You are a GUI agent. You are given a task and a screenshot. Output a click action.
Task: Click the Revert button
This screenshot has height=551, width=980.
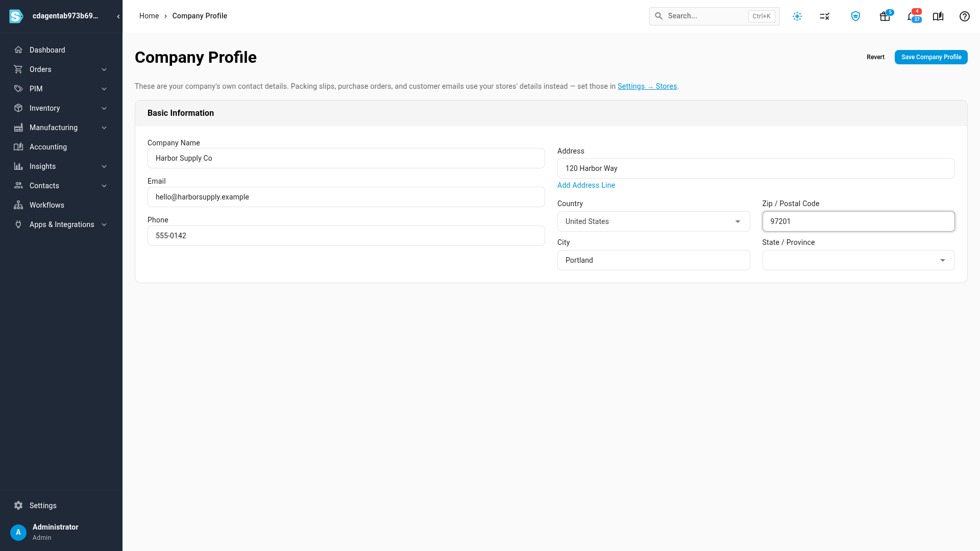pyautogui.click(x=875, y=57)
